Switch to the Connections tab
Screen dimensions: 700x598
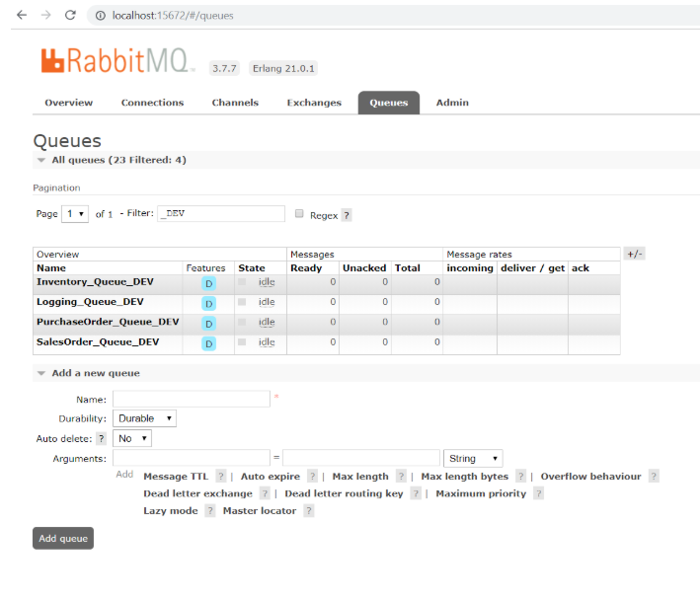click(152, 103)
